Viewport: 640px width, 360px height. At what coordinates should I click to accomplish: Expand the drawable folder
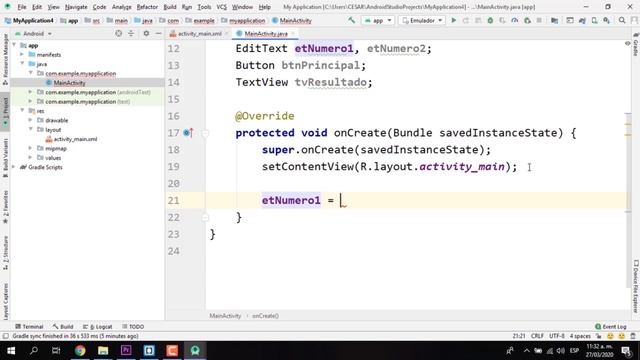pyautogui.click(x=31, y=120)
